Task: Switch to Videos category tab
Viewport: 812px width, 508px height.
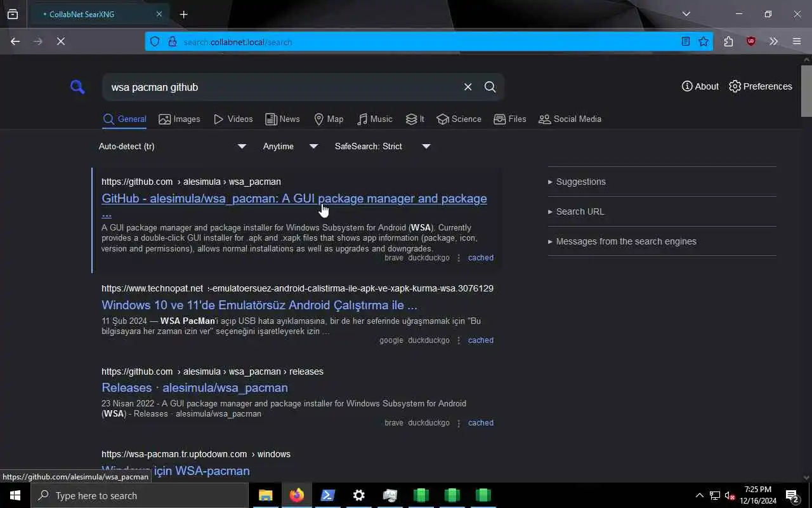Action: (233, 119)
